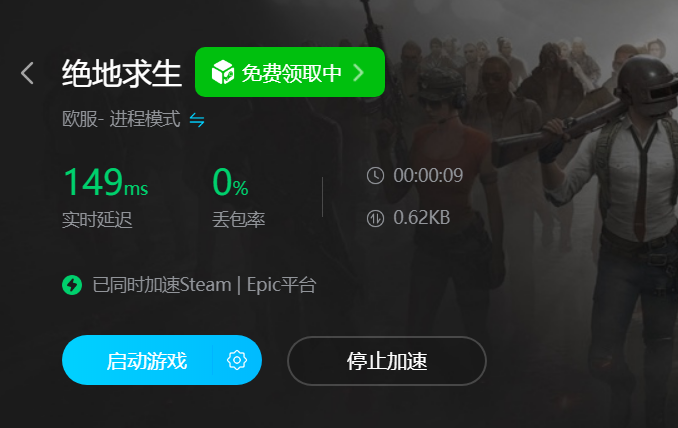Open 已同时加速Steam | Epic平台 info
This screenshot has width=678, height=428.
click(x=204, y=285)
